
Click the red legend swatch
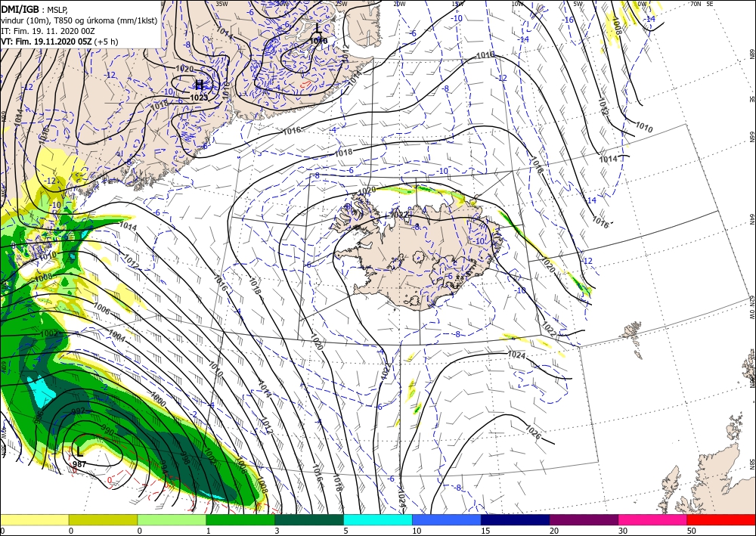pos(721,519)
